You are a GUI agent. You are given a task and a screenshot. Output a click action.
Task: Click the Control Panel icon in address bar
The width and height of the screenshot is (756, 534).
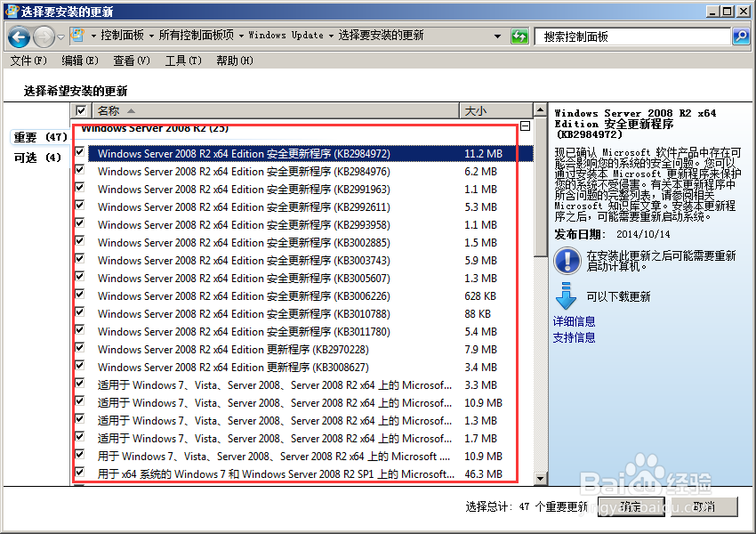(x=77, y=36)
